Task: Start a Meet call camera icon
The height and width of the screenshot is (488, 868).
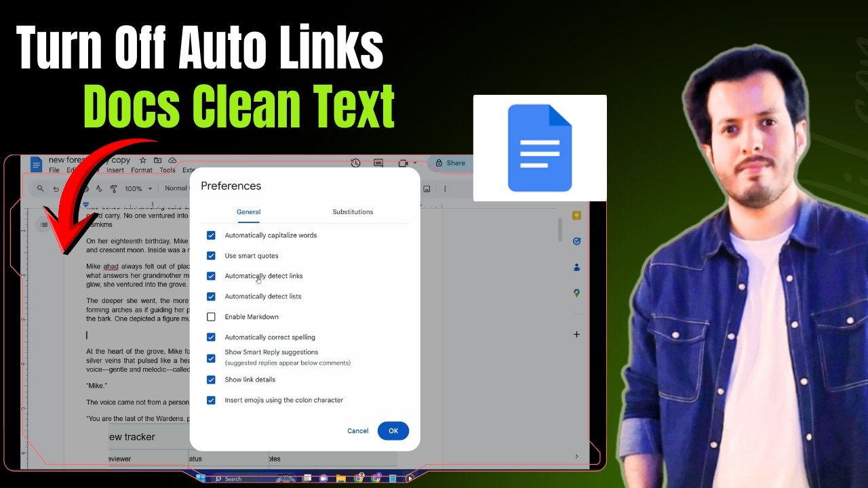Action: point(403,163)
